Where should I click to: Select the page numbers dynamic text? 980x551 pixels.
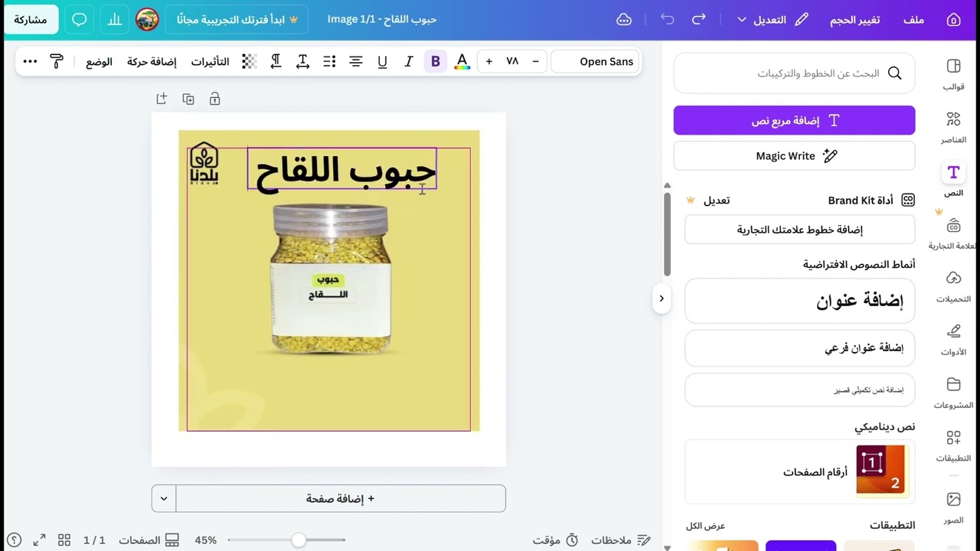click(x=800, y=472)
